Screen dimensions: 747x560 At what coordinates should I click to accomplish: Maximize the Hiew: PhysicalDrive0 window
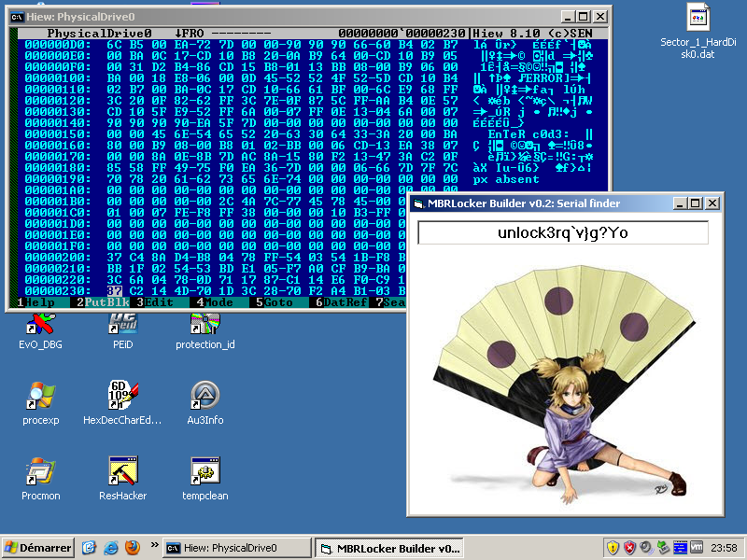[583, 17]
